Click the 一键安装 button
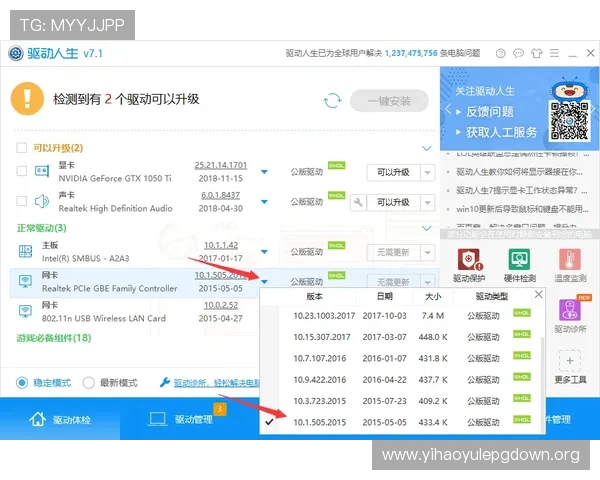The width and height of the screenshot is (600, 480). pyautogui.click(x=389, y=101)
